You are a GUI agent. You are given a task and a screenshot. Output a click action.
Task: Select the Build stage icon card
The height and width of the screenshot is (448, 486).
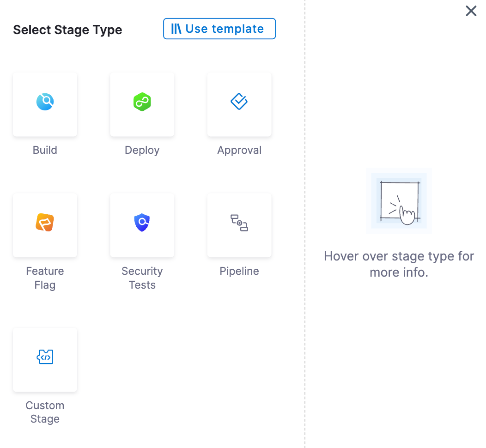(45, 104)
